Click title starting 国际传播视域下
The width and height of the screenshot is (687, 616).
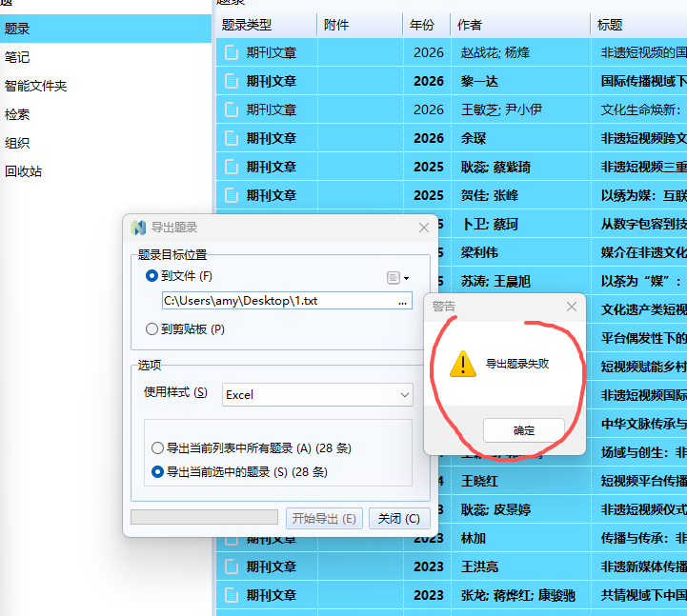tap(643, 81)
